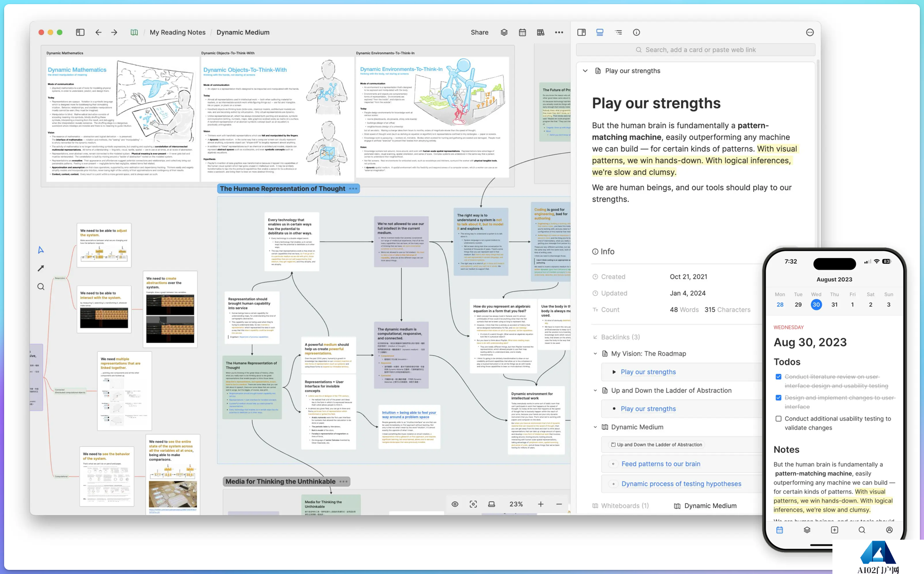Open the 23% zoom level menu
Screen dimensions: 924x574
click(516, 504)
